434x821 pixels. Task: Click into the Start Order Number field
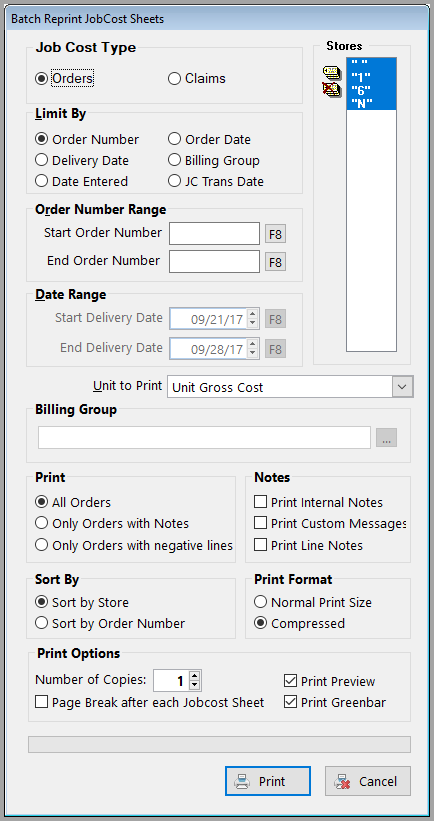click(x=214, y=234)
